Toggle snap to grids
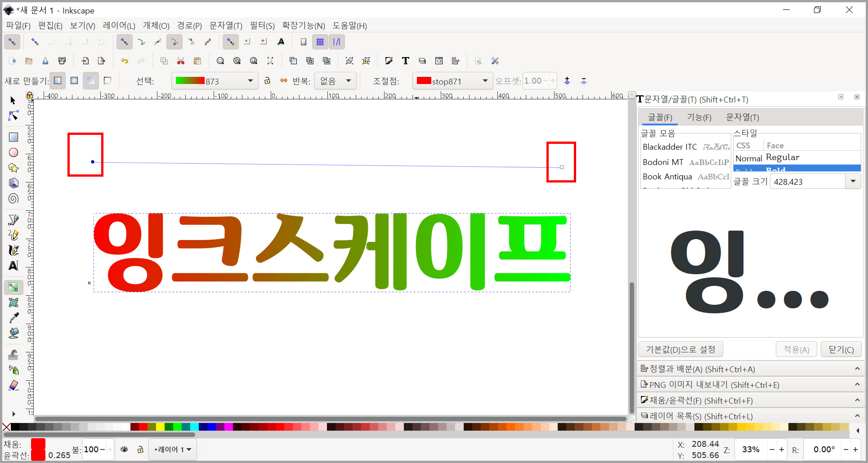 tap(320, 42)
